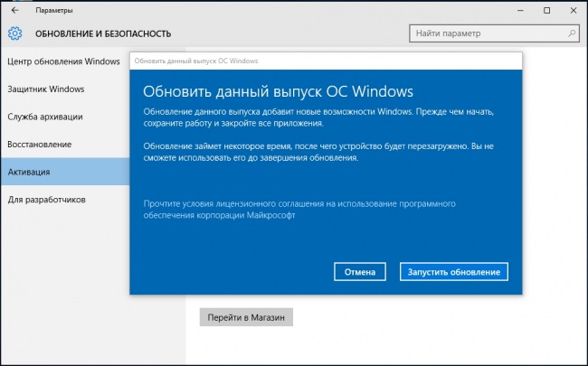Close the Параметры window
588x366 pixels.
(574, 11)
